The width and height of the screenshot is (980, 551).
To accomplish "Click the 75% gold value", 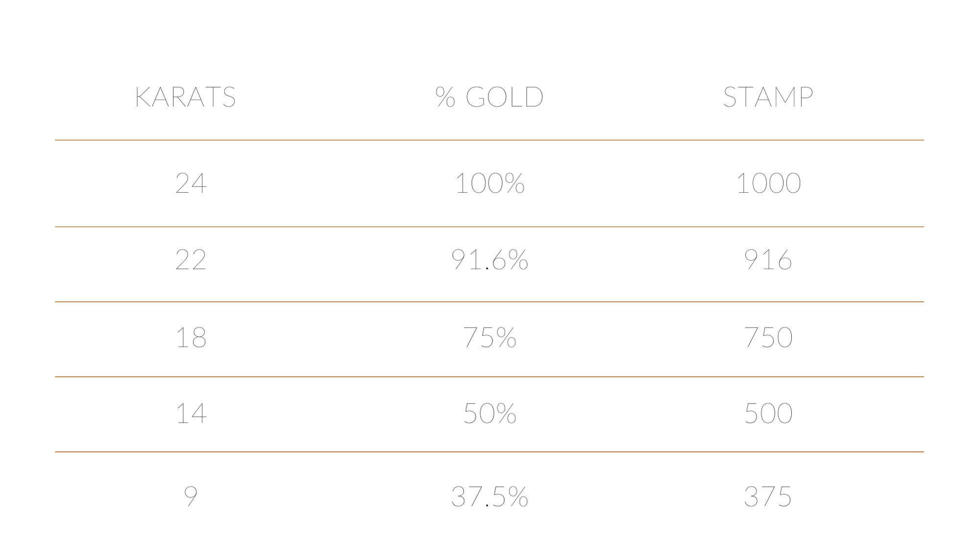I will (490, 338).
